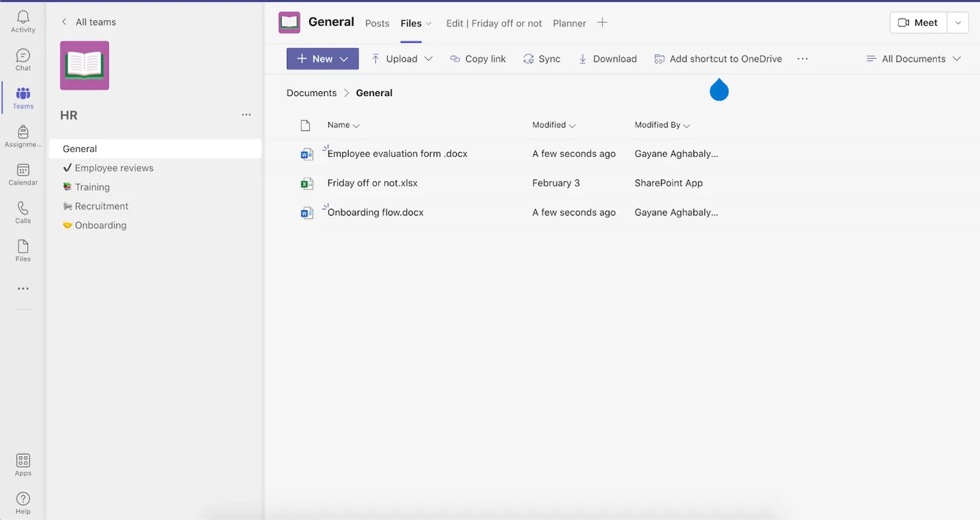Click Copy link in toolbar

pos(478,59)
